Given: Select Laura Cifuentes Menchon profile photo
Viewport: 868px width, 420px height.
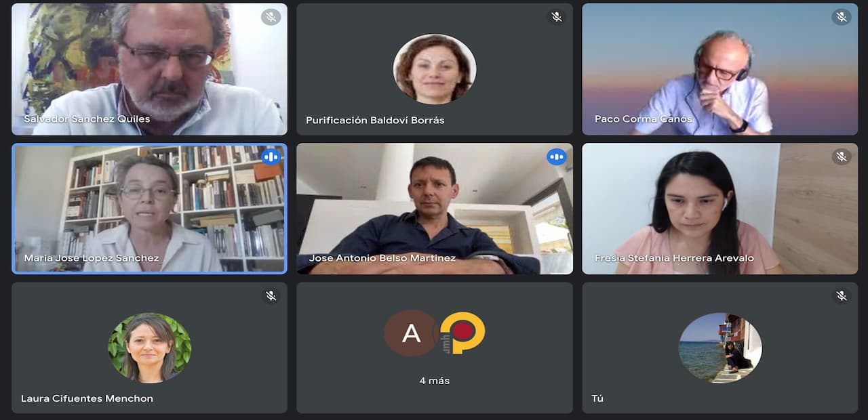Looking at the screenshot, I should click(150, 348).
